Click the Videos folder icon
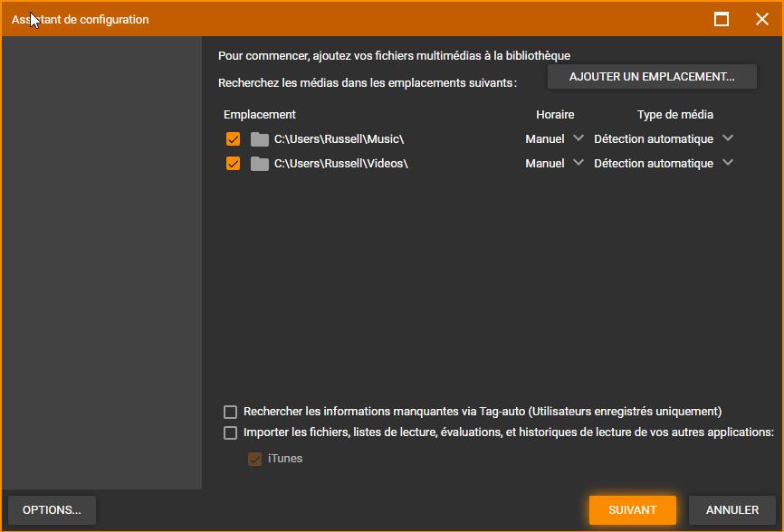 260,164
